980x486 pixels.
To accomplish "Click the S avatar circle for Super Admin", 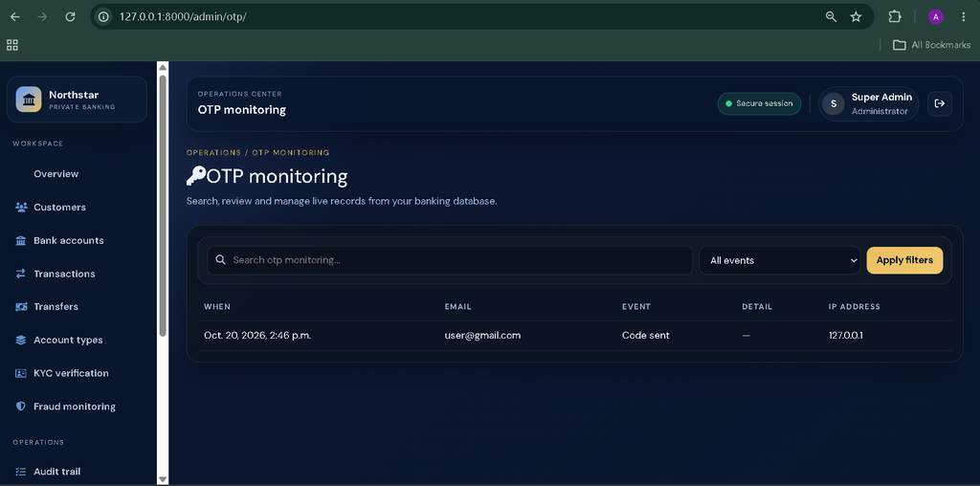I will click(x=834, y=103).
